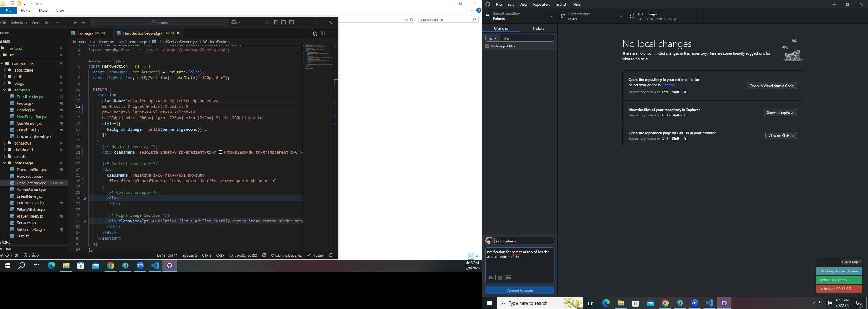Open tabnine basic status item
Image resolution: width=868 pixels, height=309 pixels.
(x=286, y=256)
